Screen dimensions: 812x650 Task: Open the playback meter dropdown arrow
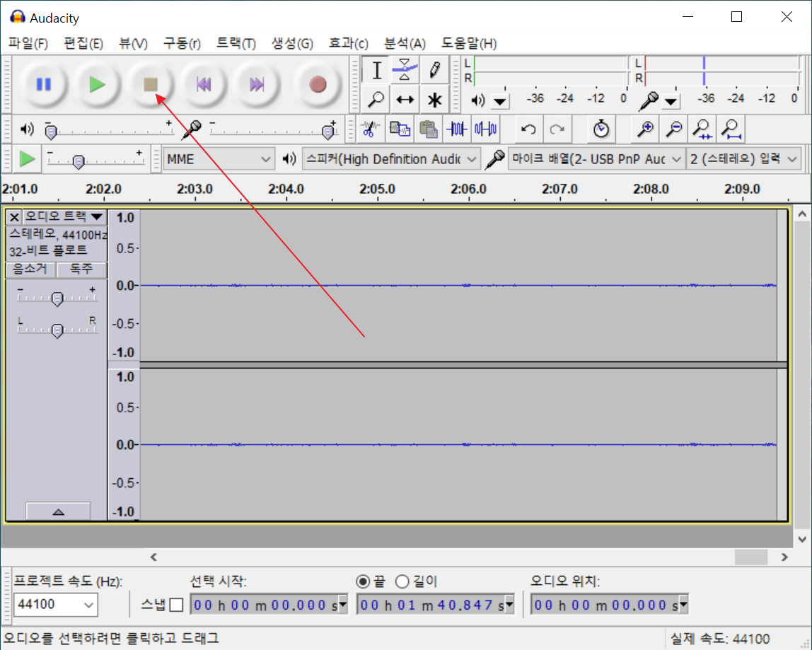[500, 101]
